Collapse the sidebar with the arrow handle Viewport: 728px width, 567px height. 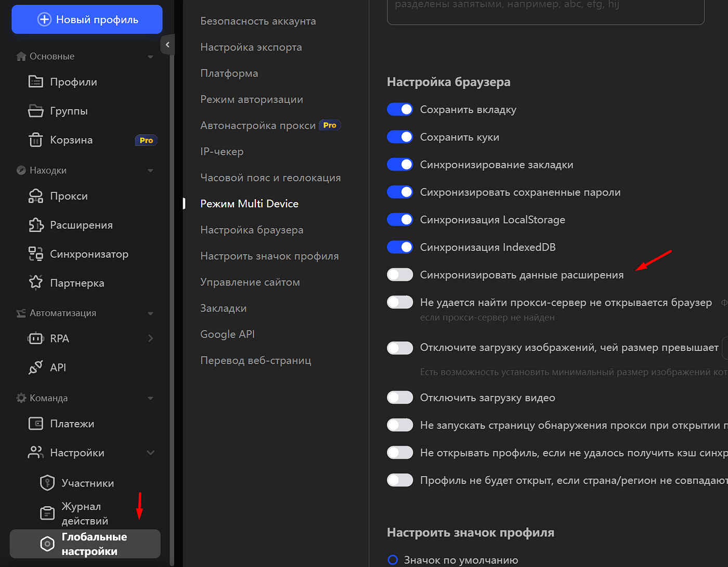point(167,45)
